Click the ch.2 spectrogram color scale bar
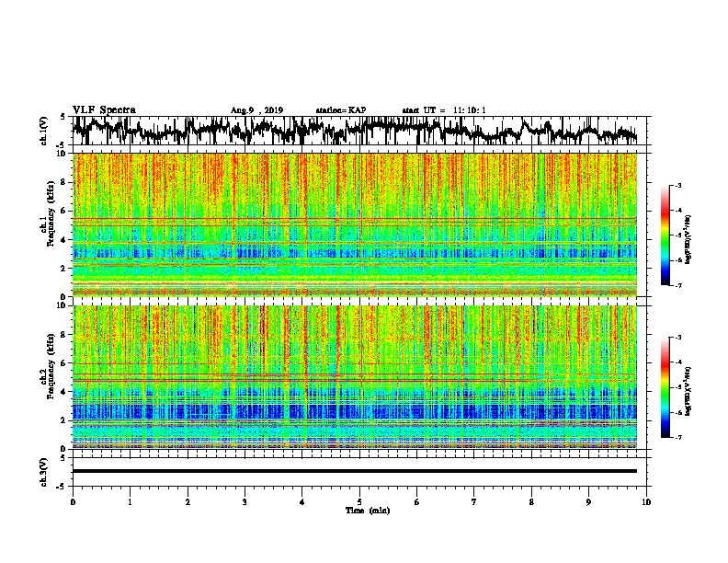 pyautogui.click(x=665, y=387)
